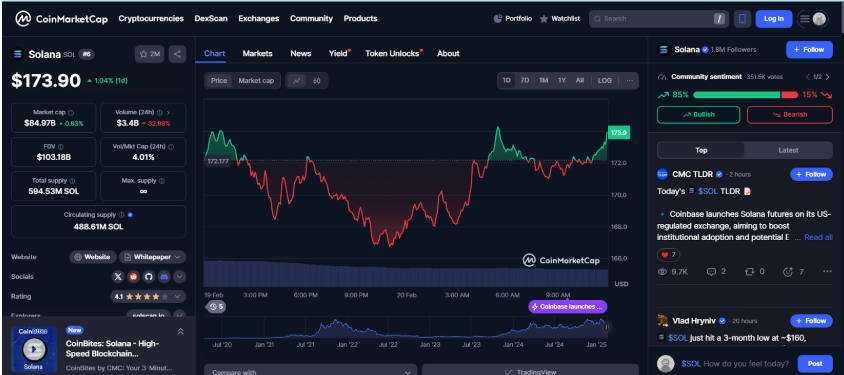The height and width of the screenshot is (375, 844).
Task: Open the hamburger profile menu
Action: click(x=812, y=19)
